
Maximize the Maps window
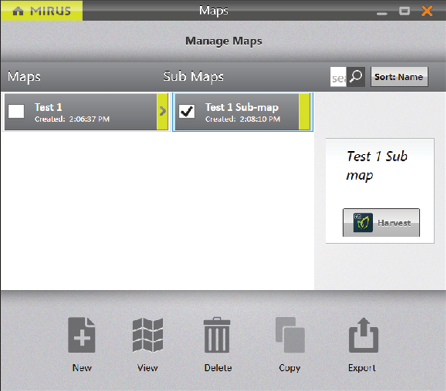pos(404,11)
